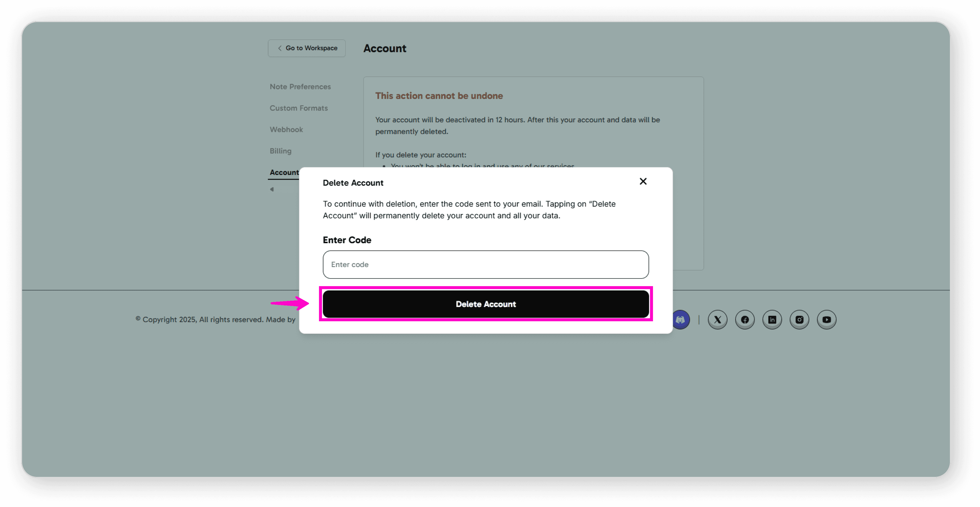Open the Facebook social icon
The image size is (980, 507).
[745, 320]
